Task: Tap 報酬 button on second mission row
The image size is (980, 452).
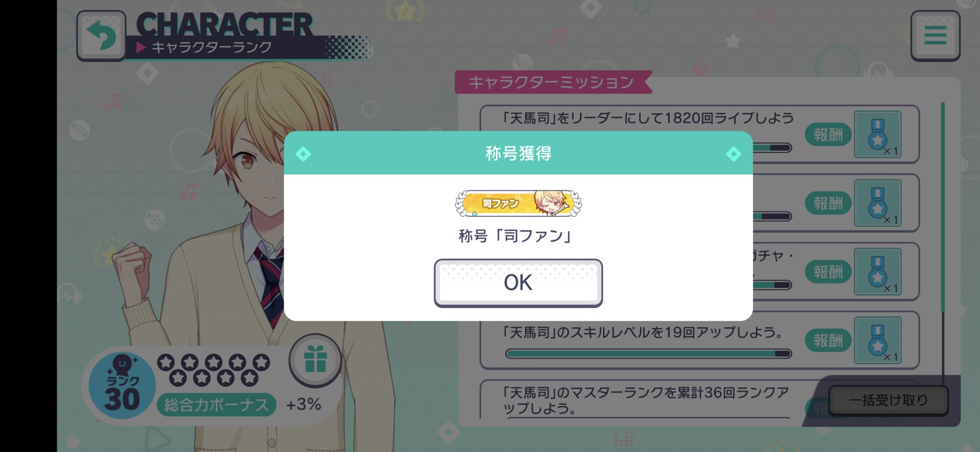Action: point(828,203)
